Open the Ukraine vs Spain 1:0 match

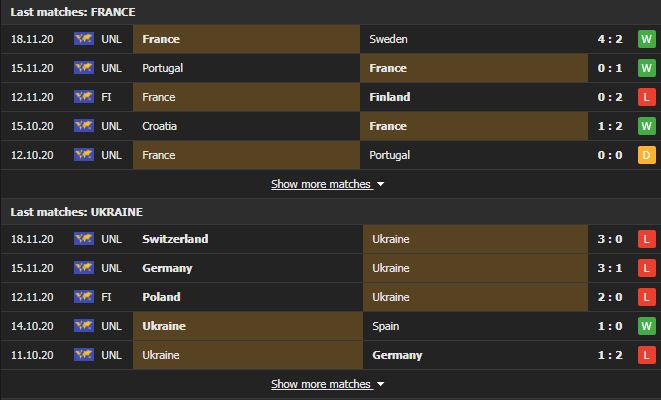click(330, 326)
